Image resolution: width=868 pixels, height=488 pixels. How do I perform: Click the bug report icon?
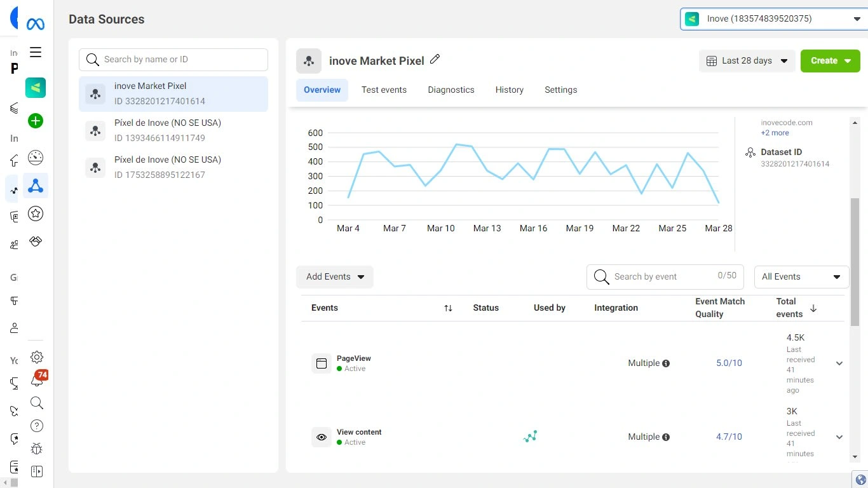[x=37, y=449]
